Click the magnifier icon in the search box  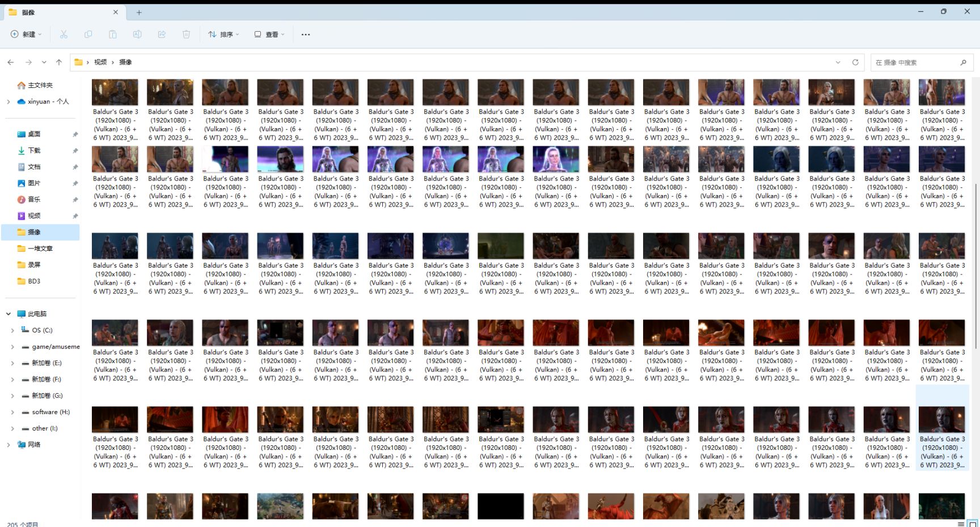pos(963,62)
